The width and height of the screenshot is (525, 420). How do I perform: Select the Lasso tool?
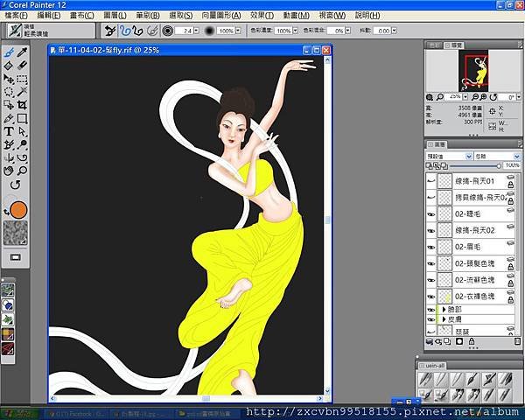click(9, 92)
